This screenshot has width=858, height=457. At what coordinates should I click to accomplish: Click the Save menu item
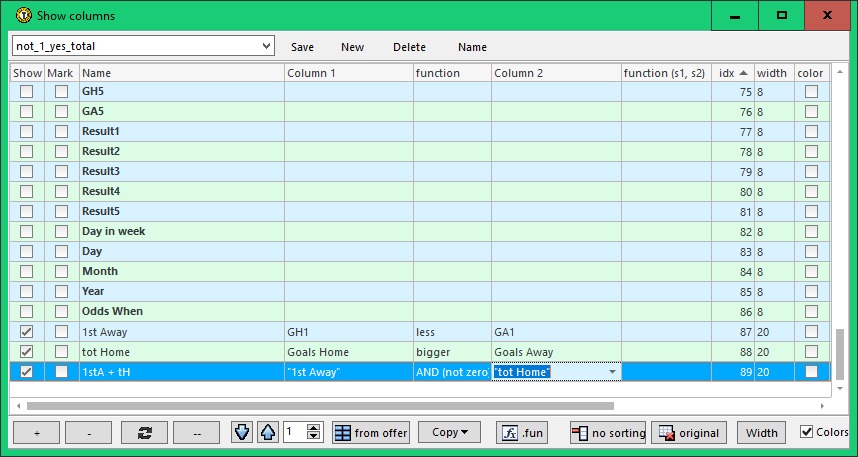click(302, 47)
